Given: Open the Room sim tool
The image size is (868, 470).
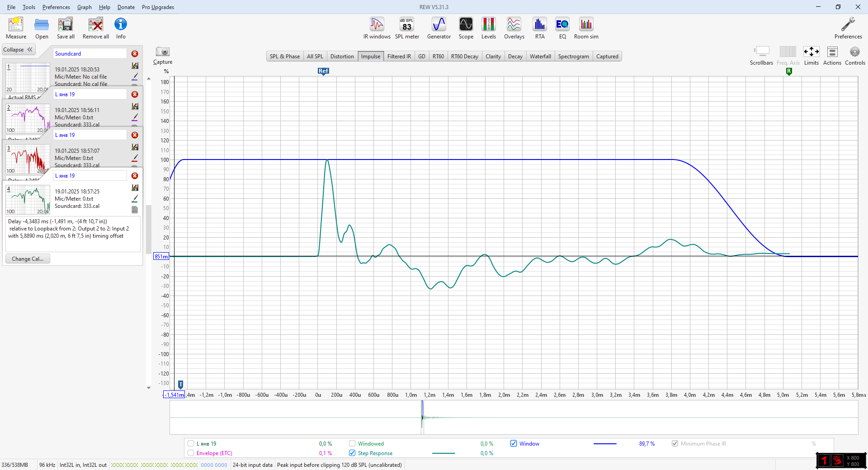Looking at the screenshot, I should pyautogui.click(x=586, y=28).
